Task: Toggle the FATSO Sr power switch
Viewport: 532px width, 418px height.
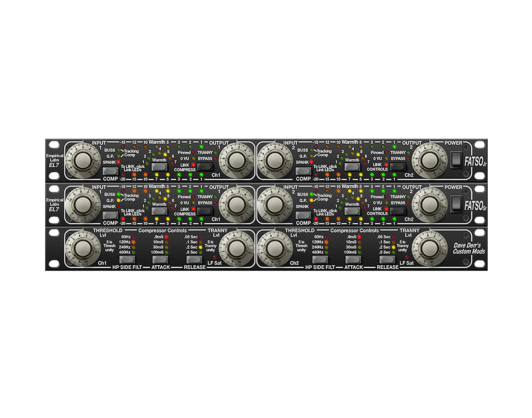Action: [x=457, y=204]
